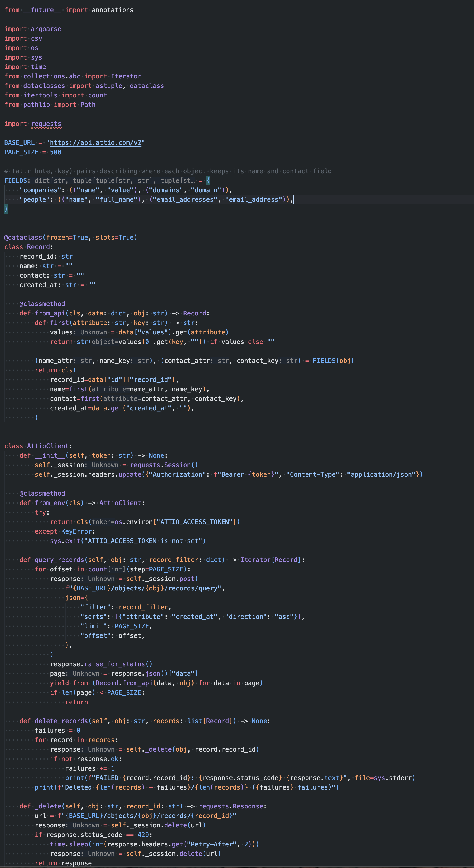
Task: Click the "Authorization" header key
Action: tap(177, 474)
